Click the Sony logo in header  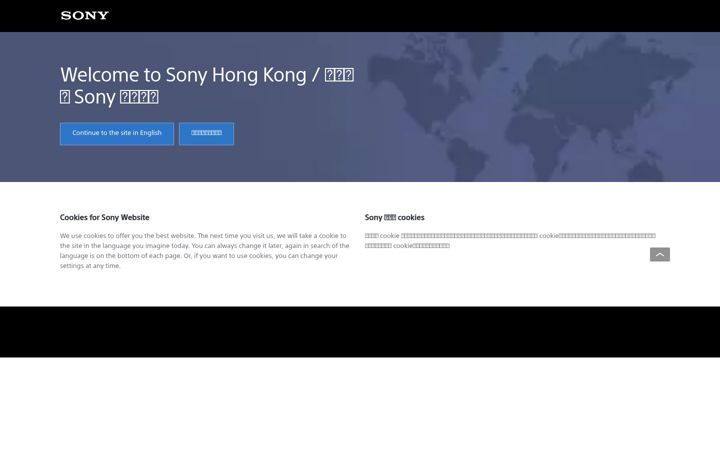84,16
